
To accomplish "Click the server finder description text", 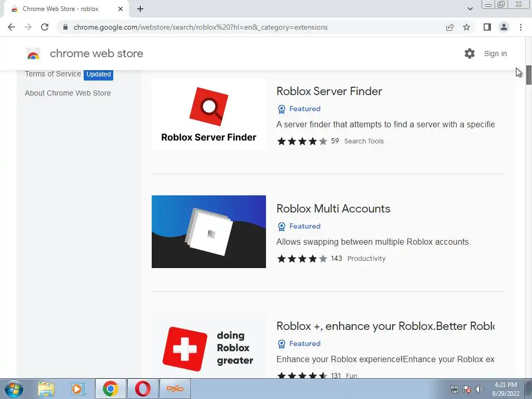I will 385,125.
